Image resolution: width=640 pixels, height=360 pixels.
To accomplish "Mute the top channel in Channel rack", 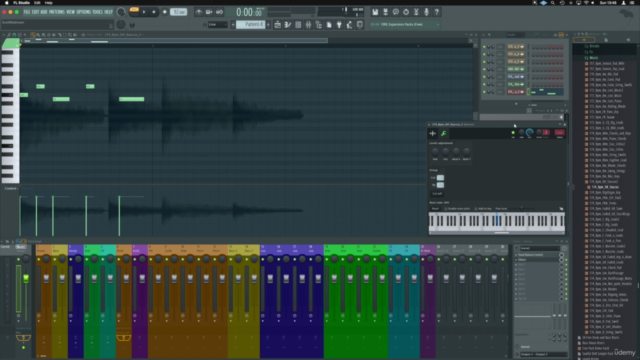I will 484,47.
